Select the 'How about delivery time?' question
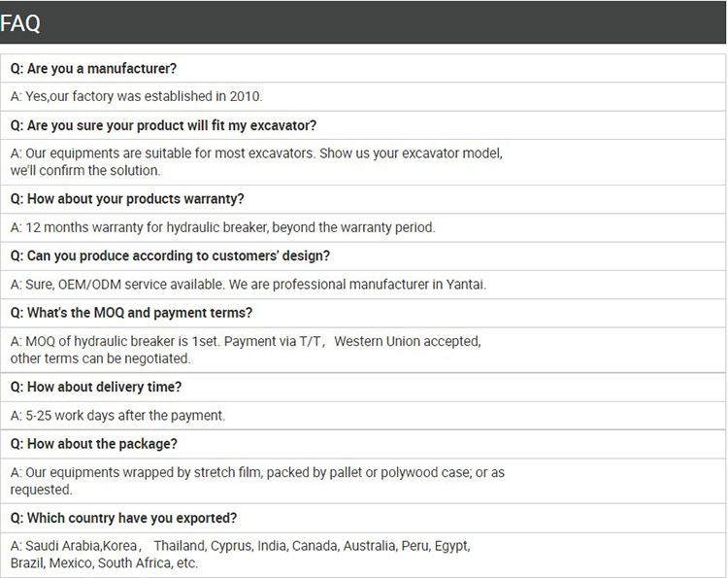The image size is (728, 578). point(96,387)
